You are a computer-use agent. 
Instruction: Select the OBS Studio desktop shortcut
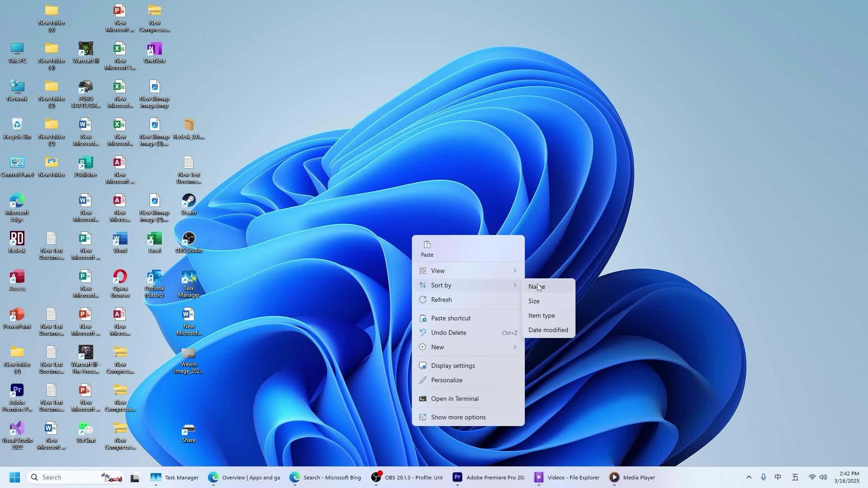click(x=189, y=239)
